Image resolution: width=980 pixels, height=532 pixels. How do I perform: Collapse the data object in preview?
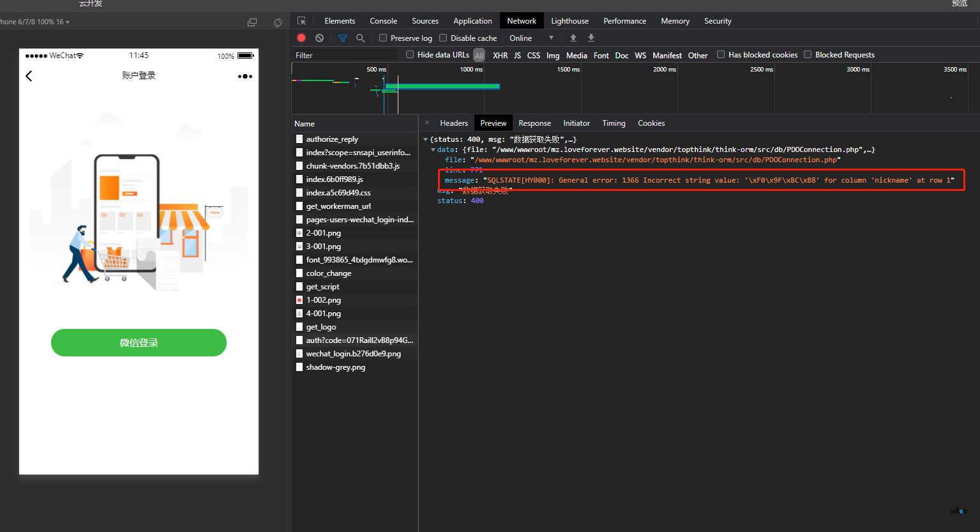(x=433, y=150)
